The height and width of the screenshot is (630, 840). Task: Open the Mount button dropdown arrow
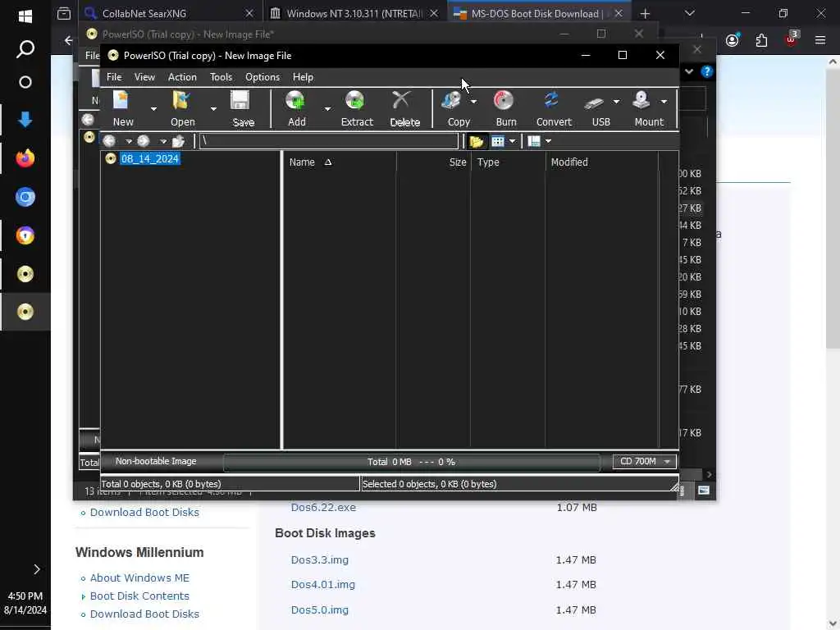(664, 101)
